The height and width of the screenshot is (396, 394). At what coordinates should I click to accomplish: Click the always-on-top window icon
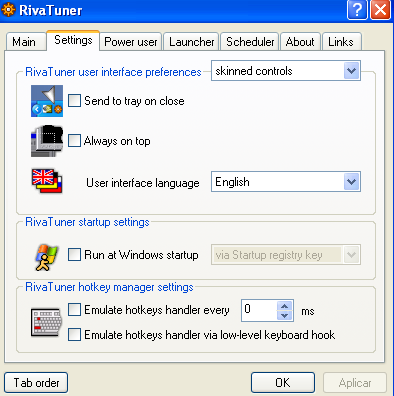point(47,141)
